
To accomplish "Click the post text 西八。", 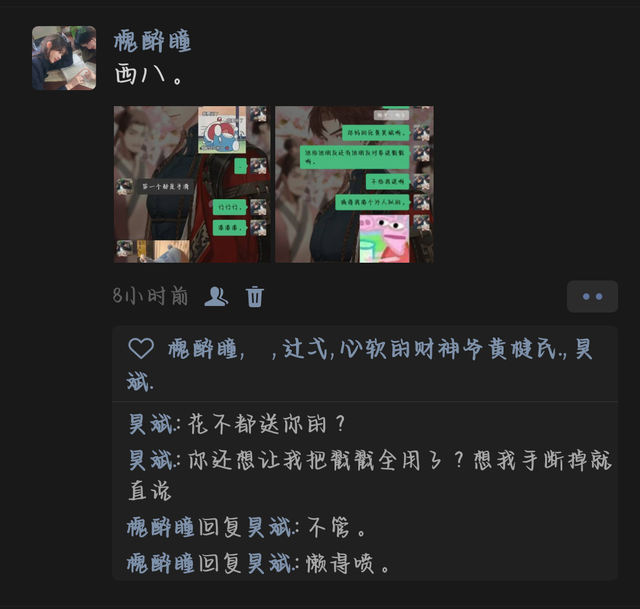I will tap(148, 75).
